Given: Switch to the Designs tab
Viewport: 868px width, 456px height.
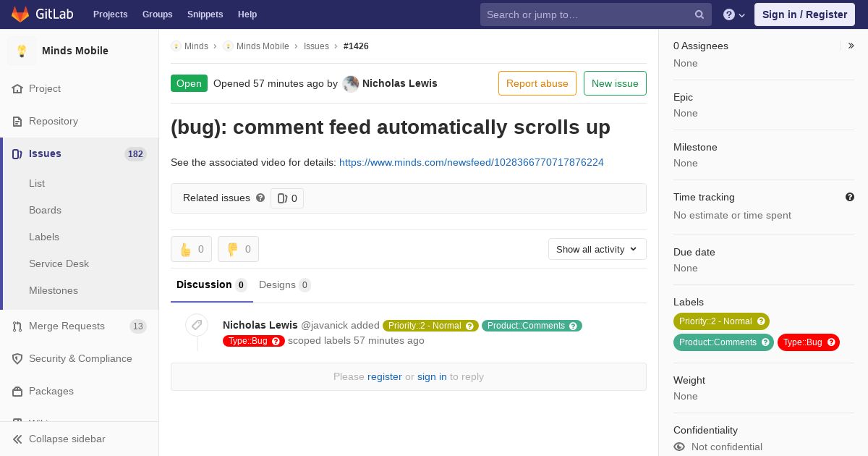Looking at the screenshot, I should click(x=284, y=284).
